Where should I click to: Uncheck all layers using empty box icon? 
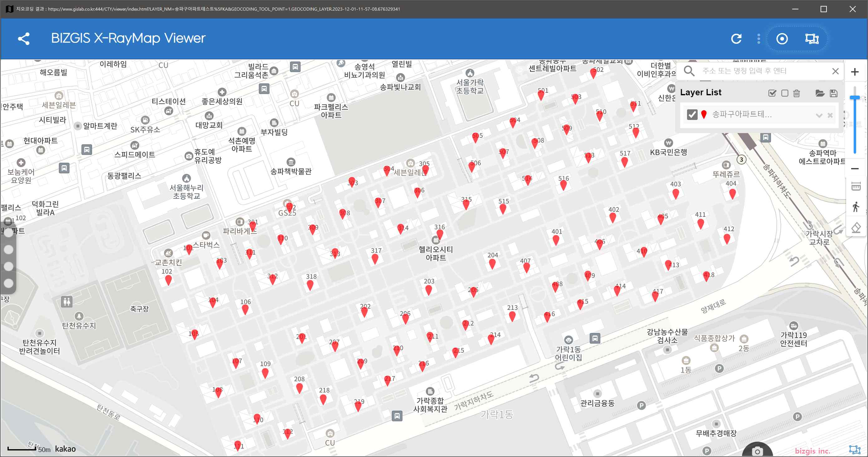[785, 93]
